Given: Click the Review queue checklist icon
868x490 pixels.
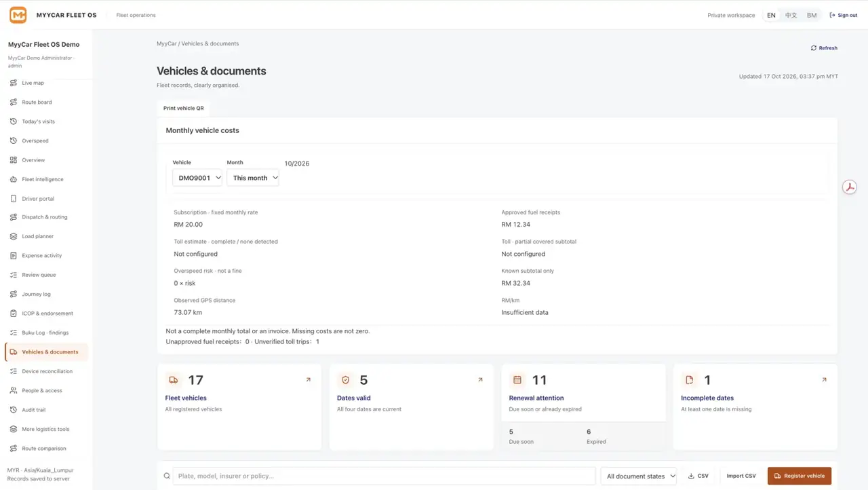Looking at the screenshot, I should pos(14,275).
